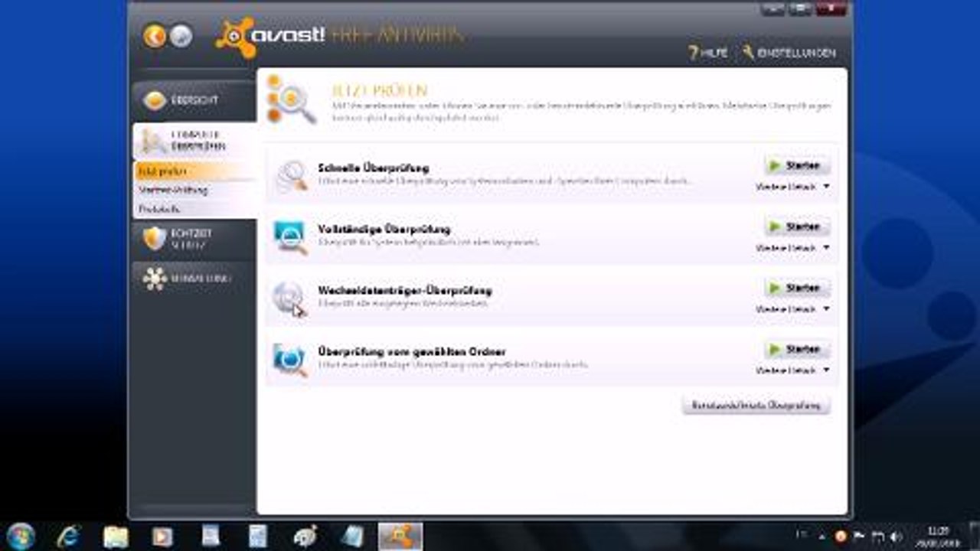Go back with the orange arrow button
980x551 pixels.
pyautogui.click(x=155, y=36)
